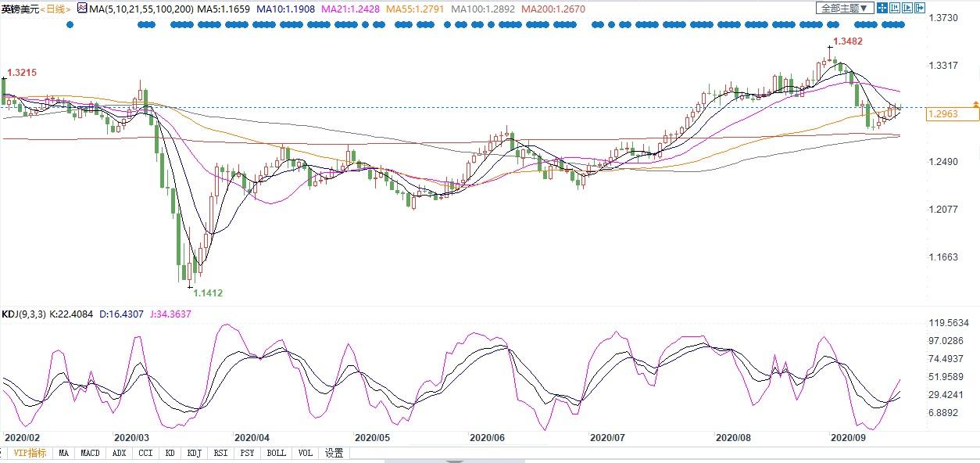Click the 2020/06 date axis label

[487, 438]
